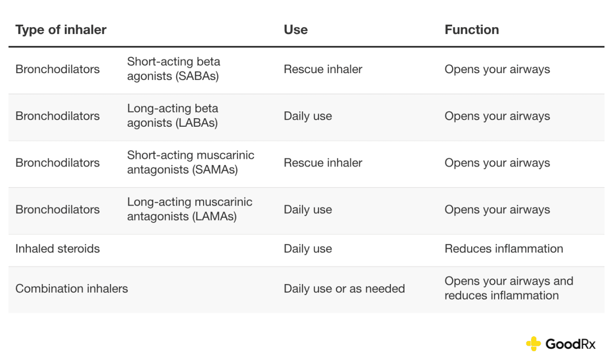613x364 pixels.
Task: Select the "Type of inhaler" column header
Action: tap(61, 30)
